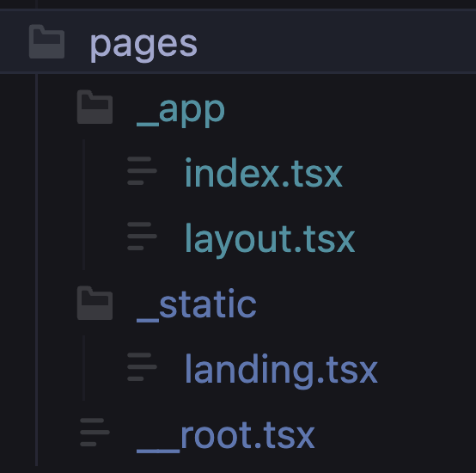The width and height of the screenshot is (476, 473).
Task: Open layout.tsx in the _app folder
Action: 270,240
